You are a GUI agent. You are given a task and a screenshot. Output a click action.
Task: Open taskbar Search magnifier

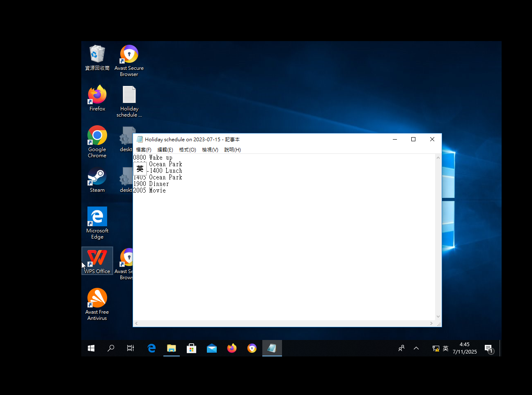[111, 348]
